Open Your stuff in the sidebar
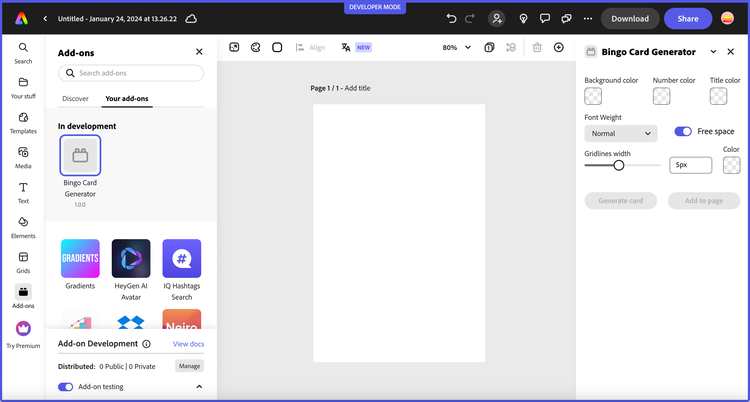Screen dimensions: 750x402 [x=23, y=88]
